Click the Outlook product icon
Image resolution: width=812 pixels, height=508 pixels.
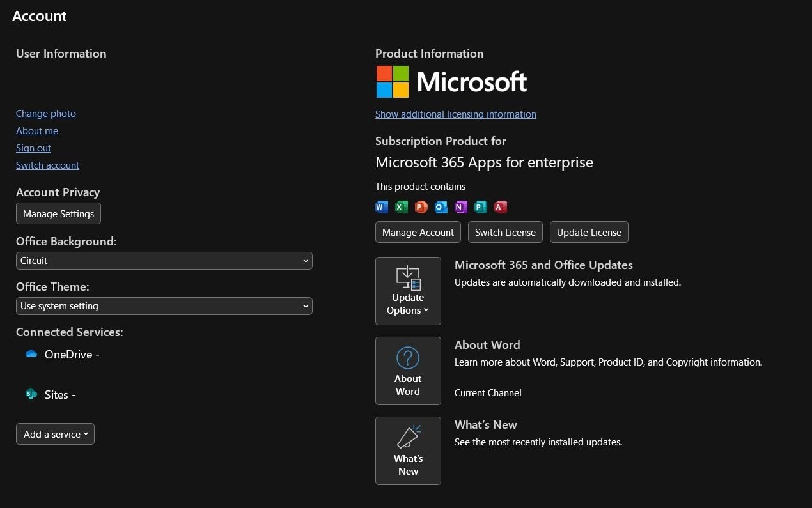coord(441,206)
